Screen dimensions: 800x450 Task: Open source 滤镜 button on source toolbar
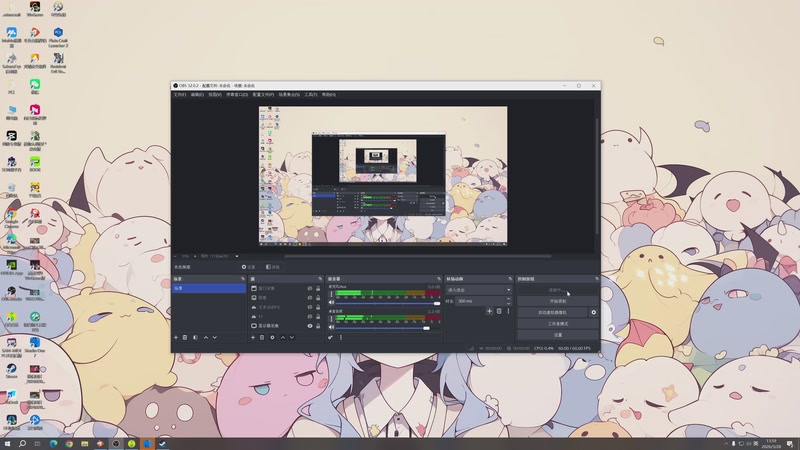(x=272, y=267)
